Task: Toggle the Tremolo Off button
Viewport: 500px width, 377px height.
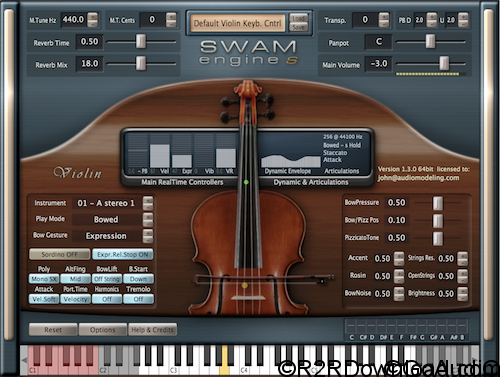Action: [138, 299]
